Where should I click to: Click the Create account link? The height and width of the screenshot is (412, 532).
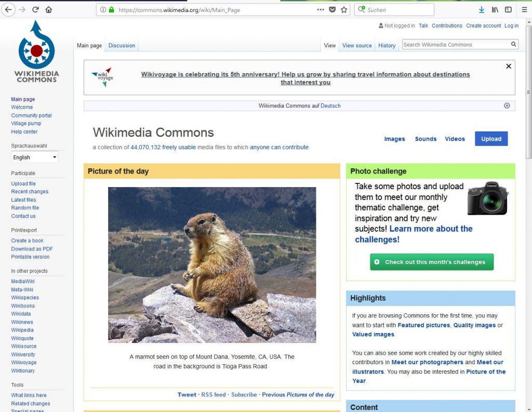click(484, 25)
